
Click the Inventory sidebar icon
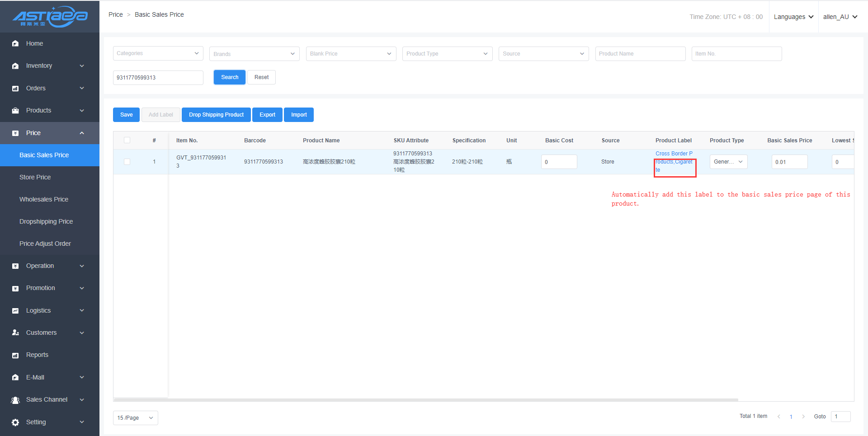click(x=15, y=66)
